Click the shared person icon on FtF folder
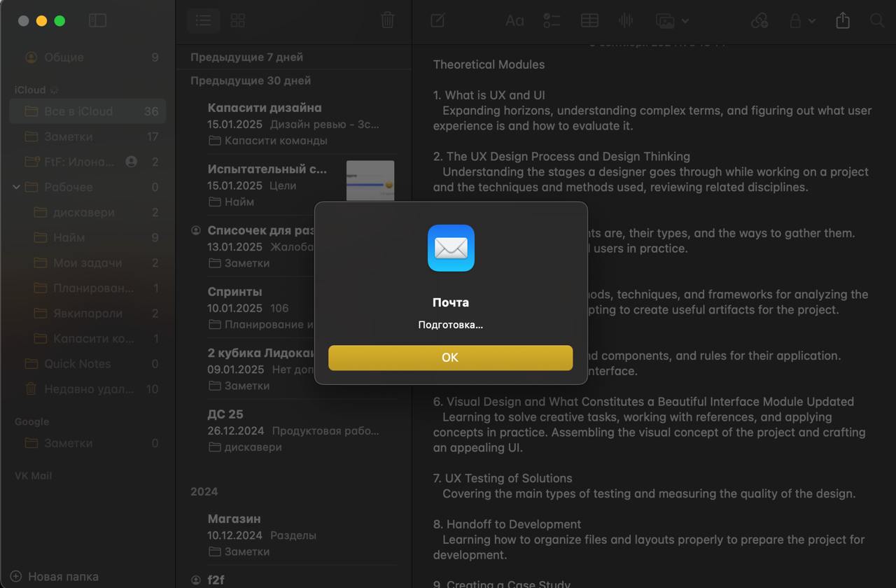896x588 pixels. [x=131, y=162]
